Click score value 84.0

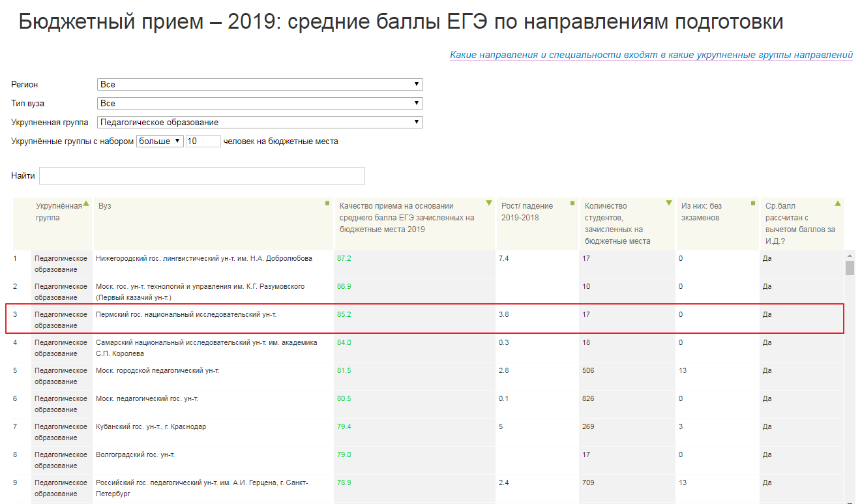click(344, 342)
